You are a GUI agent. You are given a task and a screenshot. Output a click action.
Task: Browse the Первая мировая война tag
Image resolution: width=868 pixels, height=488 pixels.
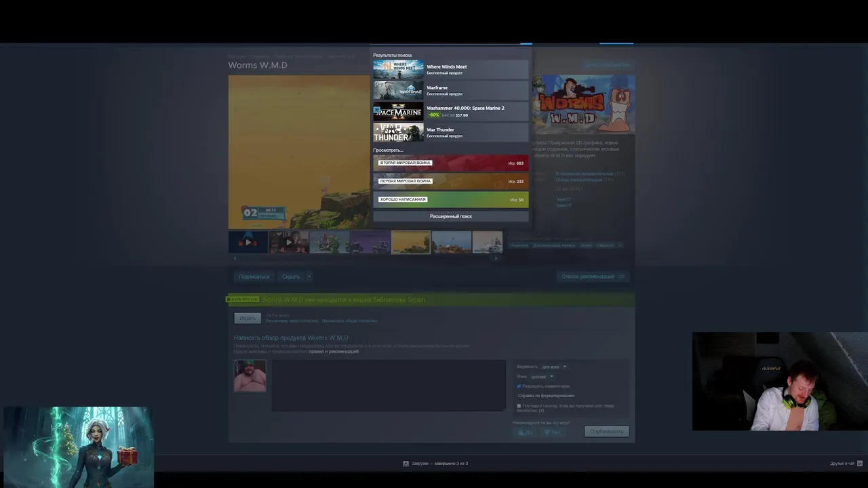click(x=450, y=181)
